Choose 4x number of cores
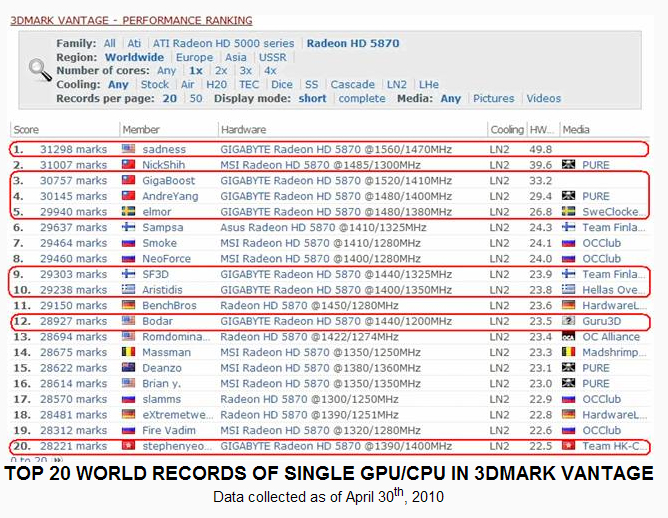The height and width of the screenshot is (518, 668). click(x=270, y=71)
